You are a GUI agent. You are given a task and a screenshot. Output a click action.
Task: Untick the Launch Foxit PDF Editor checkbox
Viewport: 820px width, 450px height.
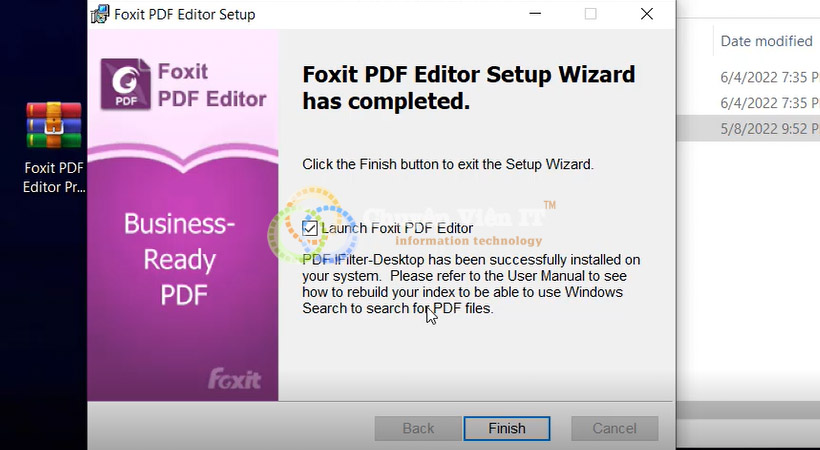(310, 228)
